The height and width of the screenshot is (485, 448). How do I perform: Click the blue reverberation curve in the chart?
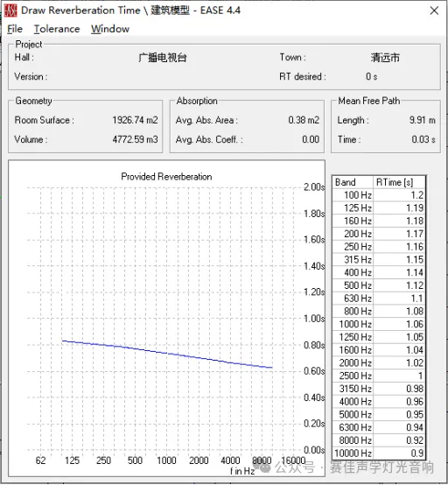click(167, 354)
